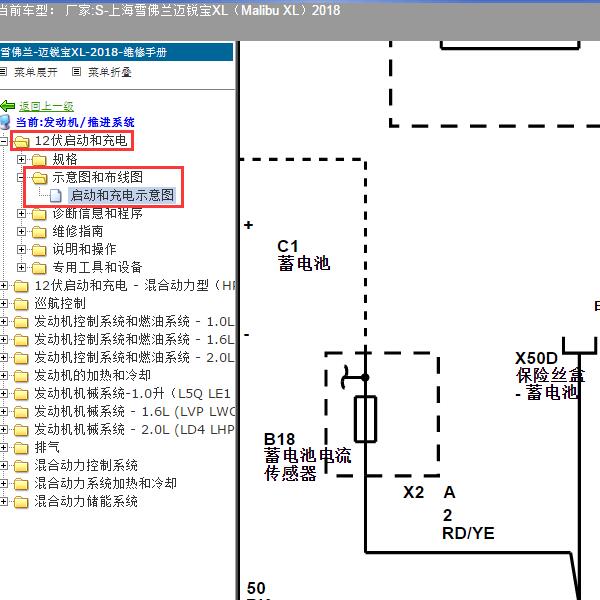The height and width of the screenshot is (600, 600).
Task: Expand the 巡航控制 node
Action: (x=3, y=303)
